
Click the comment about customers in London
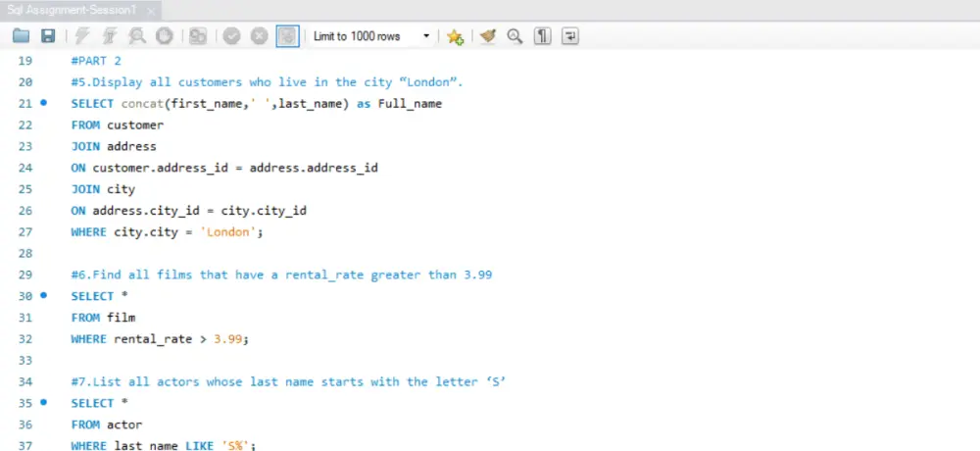267,82
